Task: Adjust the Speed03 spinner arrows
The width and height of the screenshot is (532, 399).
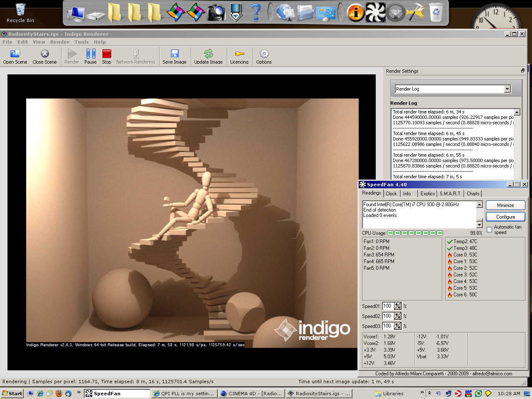Action: tap(398, 326)
